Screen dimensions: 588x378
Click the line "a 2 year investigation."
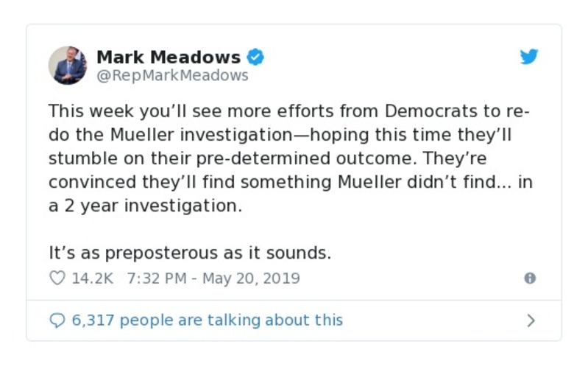click(x=145, y=206)
